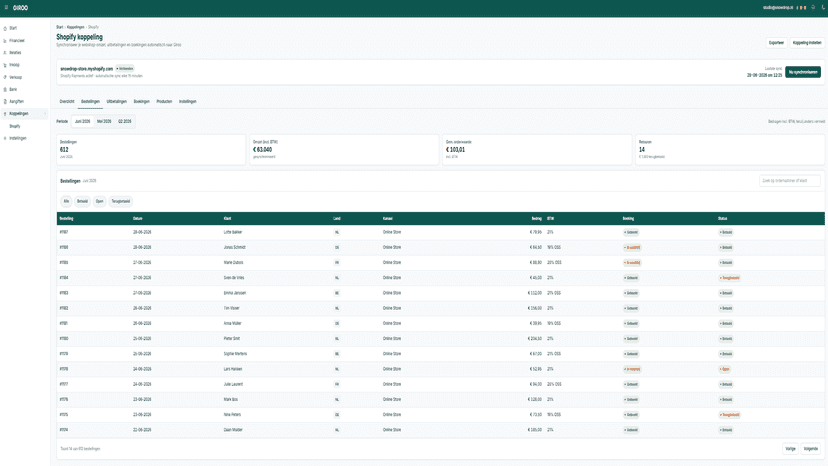Switch to the Overzicht tab

point(67,101)
